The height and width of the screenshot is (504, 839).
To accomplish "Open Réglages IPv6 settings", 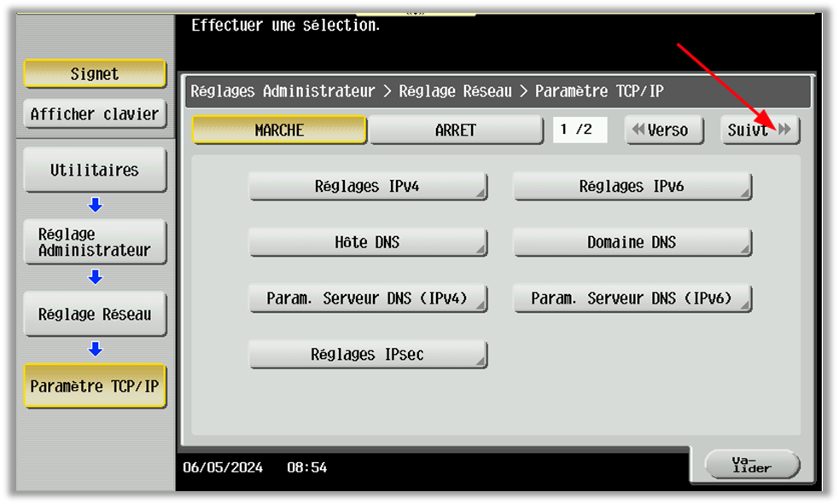I will pyautogui.click(x=632, y=187).
